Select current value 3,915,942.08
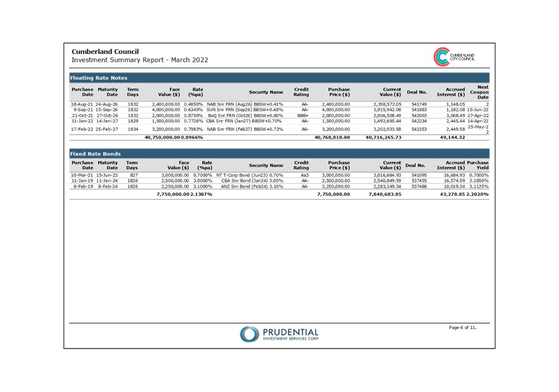The width and height of the screenshot is (559, 392). pos(387,110)
